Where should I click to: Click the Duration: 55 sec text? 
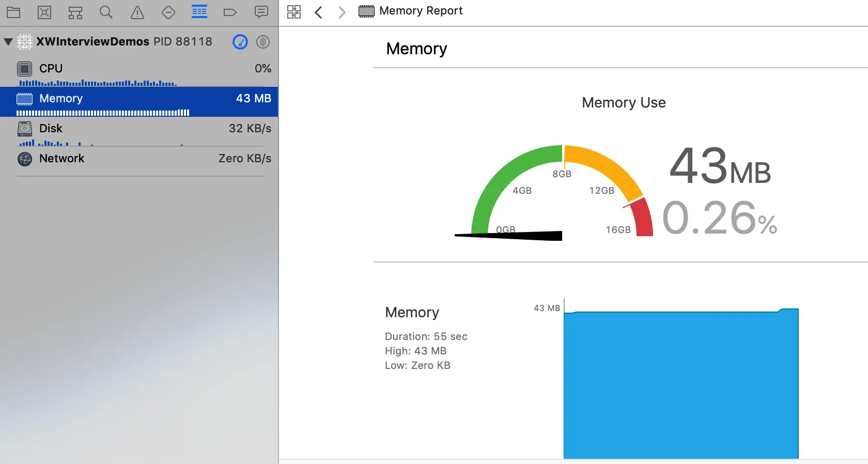tap(426, 336)
